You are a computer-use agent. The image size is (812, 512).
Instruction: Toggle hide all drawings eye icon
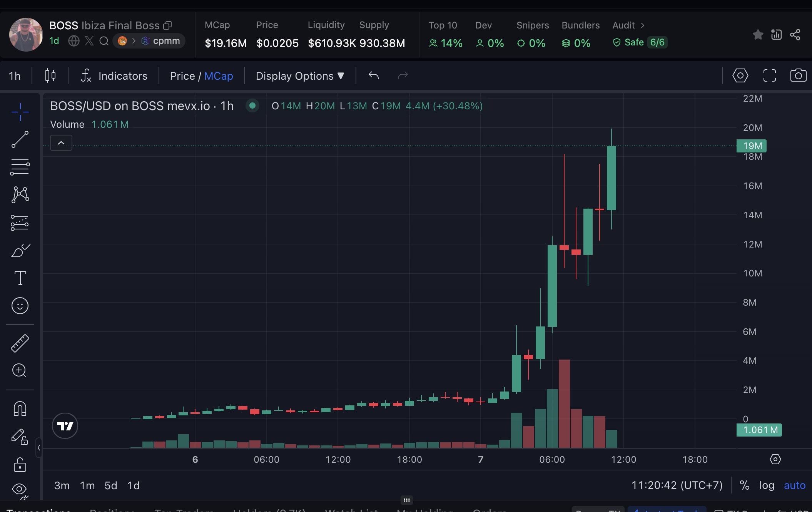[x=20, y=489]
